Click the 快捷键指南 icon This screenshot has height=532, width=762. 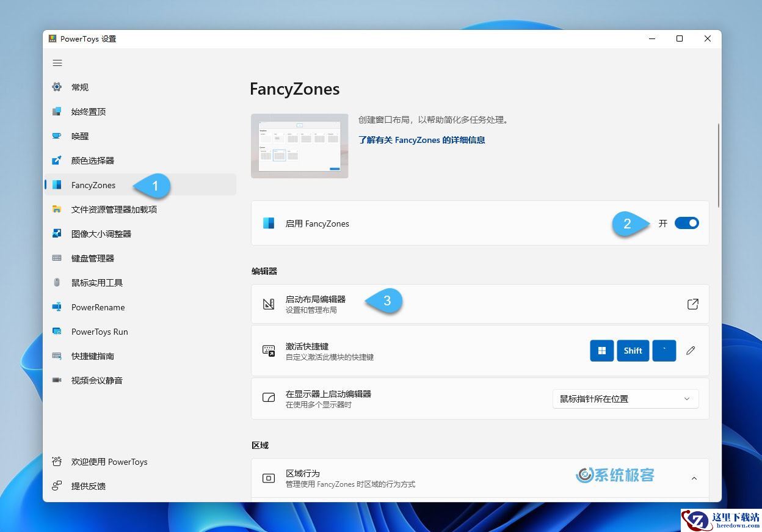57,355
